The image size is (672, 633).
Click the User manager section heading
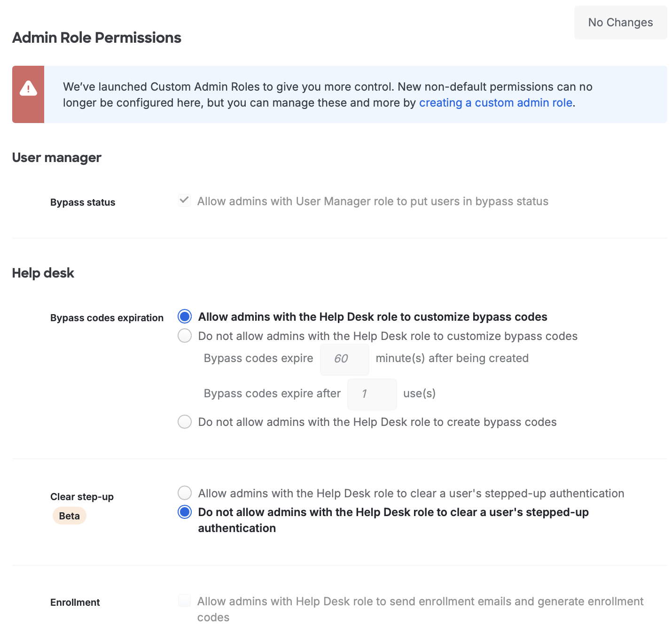click(x=56, y=158)
